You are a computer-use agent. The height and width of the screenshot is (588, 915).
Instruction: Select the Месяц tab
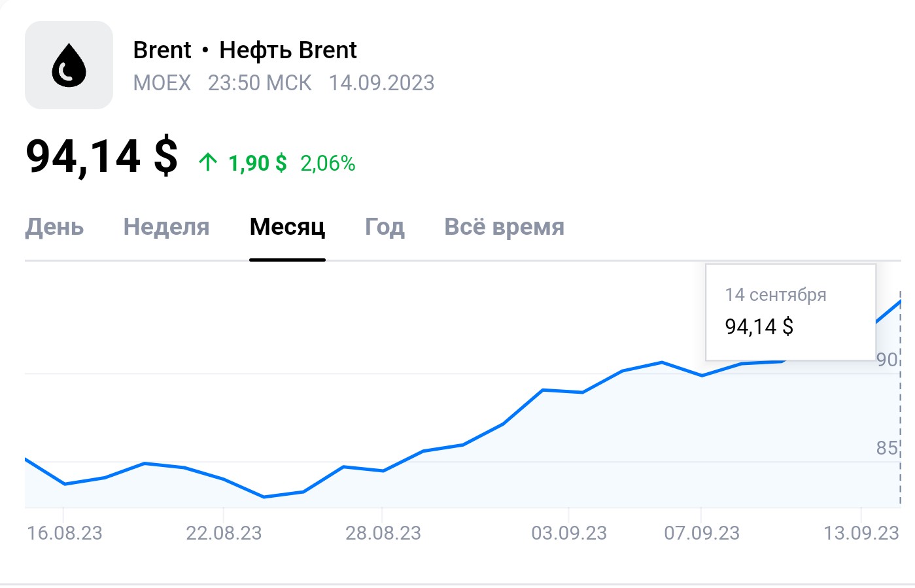tap(287, 227)
